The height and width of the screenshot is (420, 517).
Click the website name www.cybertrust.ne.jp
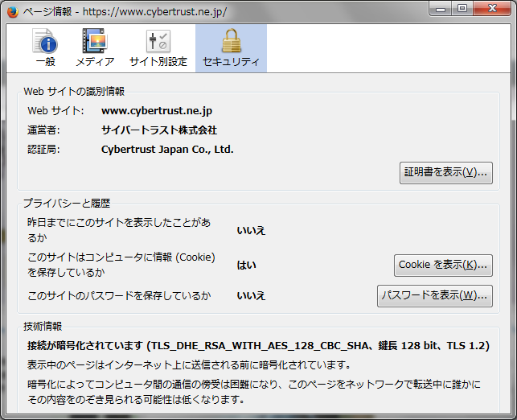coord(157,111)
